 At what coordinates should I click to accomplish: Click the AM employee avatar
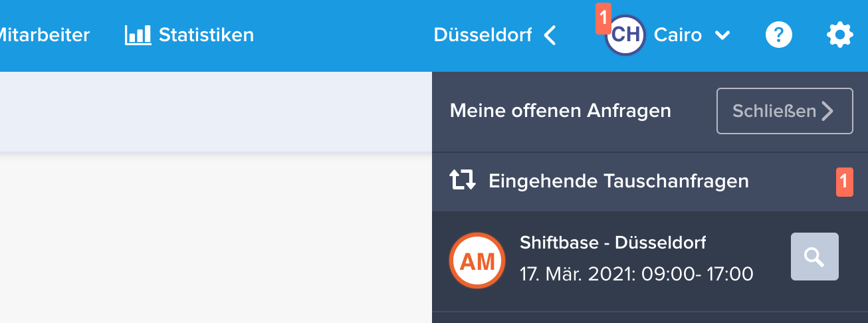click(x=477, y=261)
